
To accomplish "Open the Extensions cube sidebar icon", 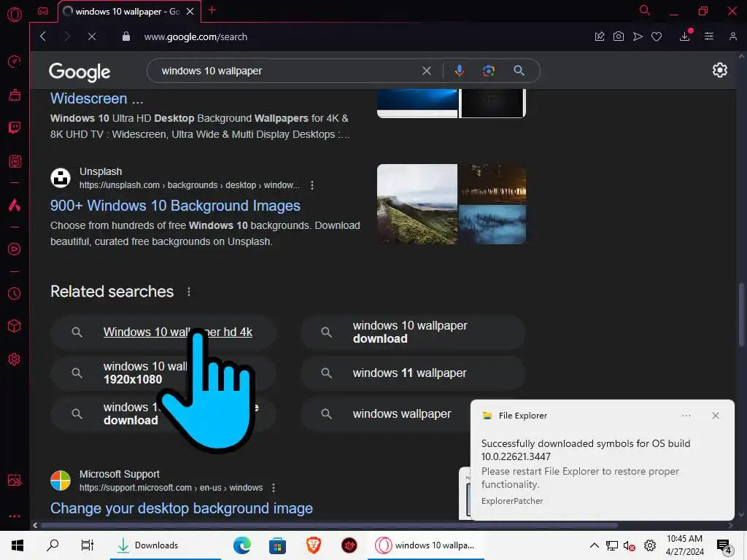I will [15, 326].
